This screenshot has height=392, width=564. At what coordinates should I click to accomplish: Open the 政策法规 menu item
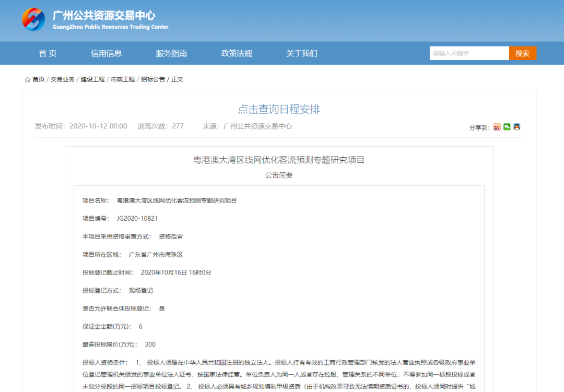(x=237, y=53)
